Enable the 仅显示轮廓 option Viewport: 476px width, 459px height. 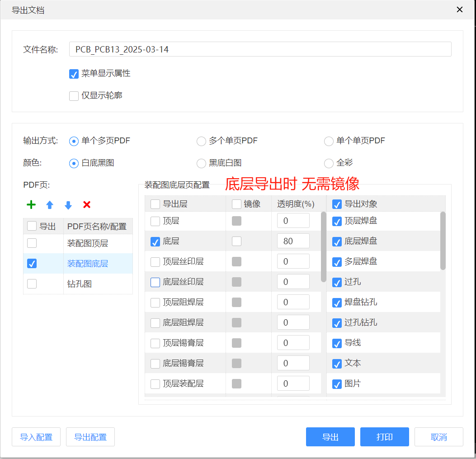click(x=74, y=95)
